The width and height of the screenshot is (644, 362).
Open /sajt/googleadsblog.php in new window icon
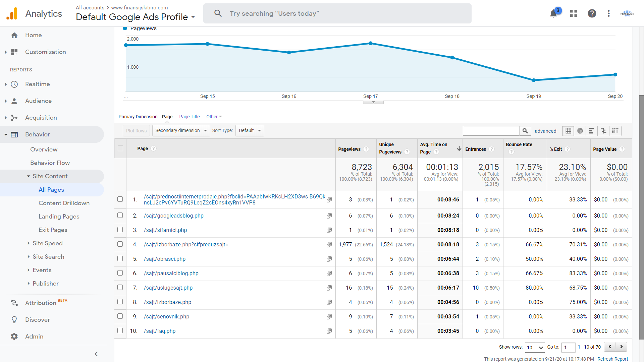[x=329, y=216]
